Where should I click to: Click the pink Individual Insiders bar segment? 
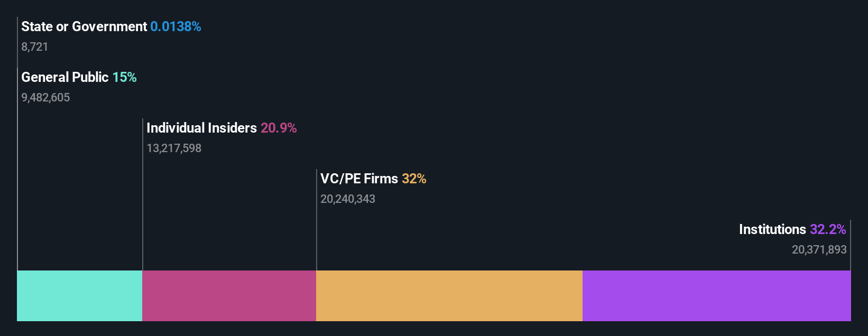pyautogui.click(x=229, y=296)
